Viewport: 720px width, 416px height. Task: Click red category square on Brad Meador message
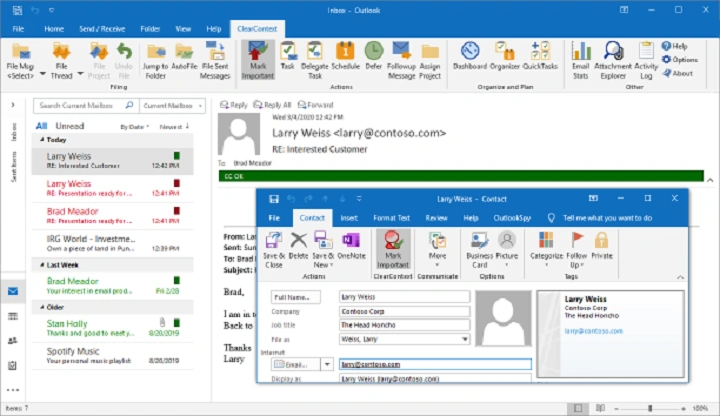[x=176, y=211]
